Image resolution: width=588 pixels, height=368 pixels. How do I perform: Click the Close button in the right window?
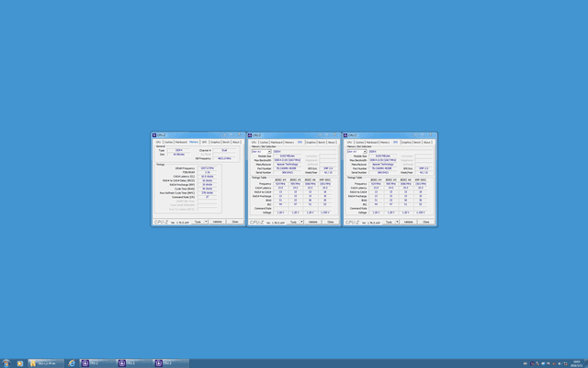tap(426, 222)
